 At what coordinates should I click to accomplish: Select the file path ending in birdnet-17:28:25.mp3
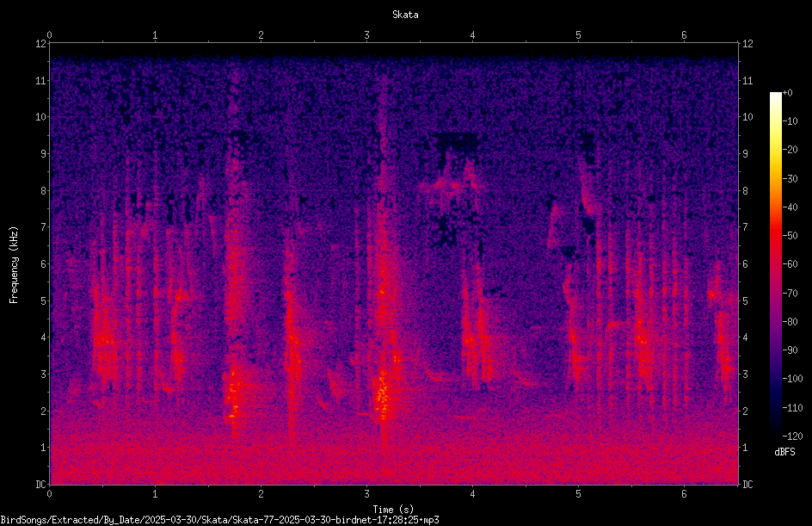click(219, 520)
